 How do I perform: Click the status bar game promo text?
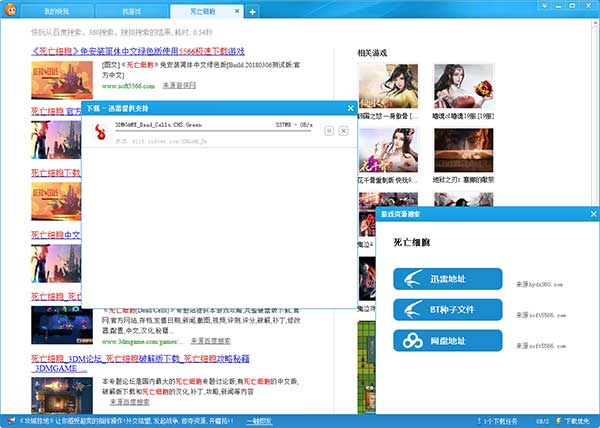(126, 421)
